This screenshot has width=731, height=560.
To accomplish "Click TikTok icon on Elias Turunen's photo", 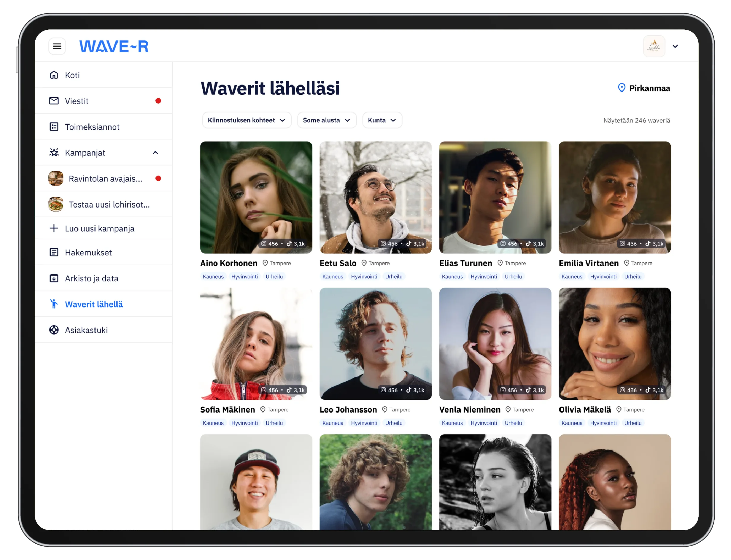I will tap(528, 244).
